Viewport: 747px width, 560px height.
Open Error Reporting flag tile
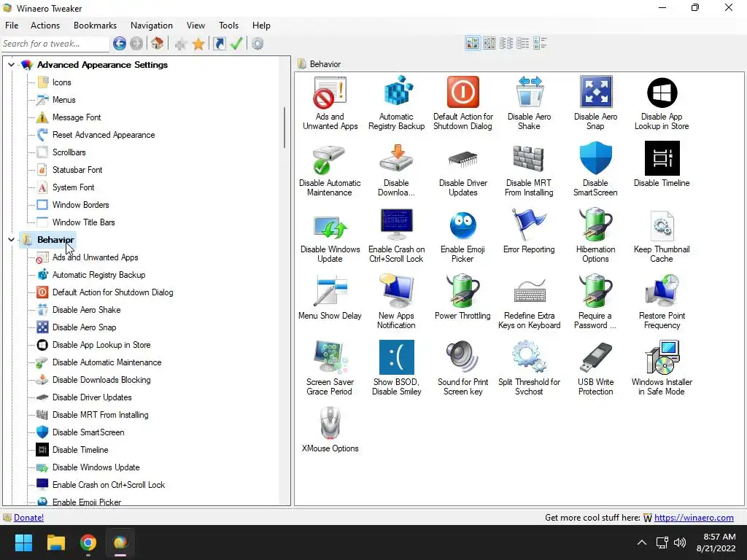529,231
